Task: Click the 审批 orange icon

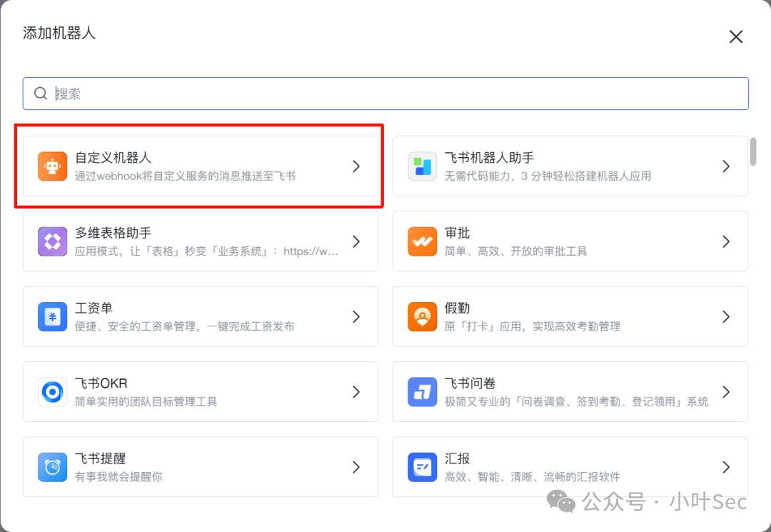Action: (422, 241)
